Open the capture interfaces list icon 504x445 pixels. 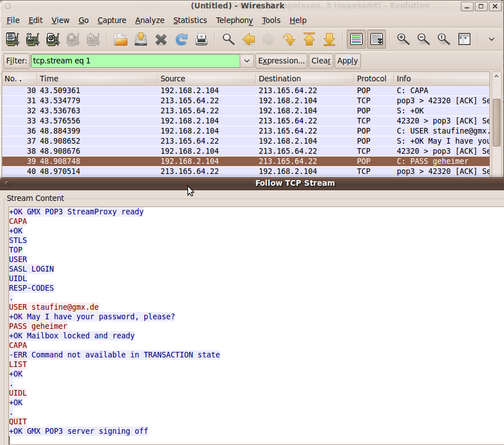(12, 39)
